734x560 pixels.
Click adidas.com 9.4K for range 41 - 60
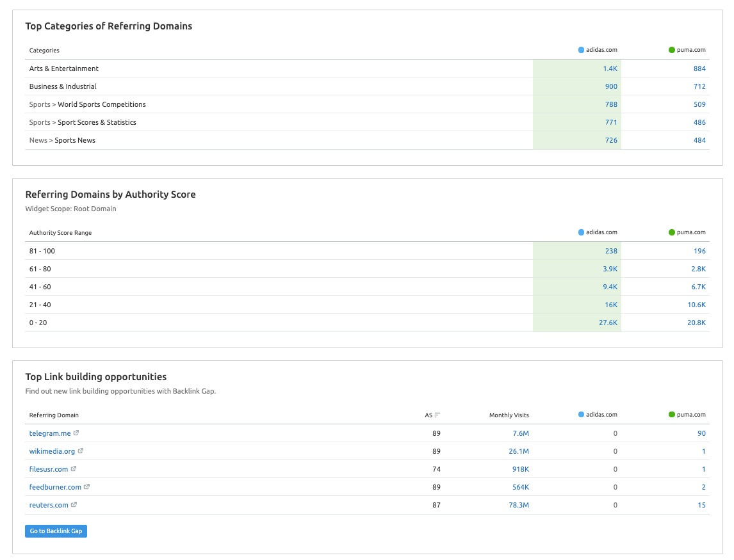point(610,287)
